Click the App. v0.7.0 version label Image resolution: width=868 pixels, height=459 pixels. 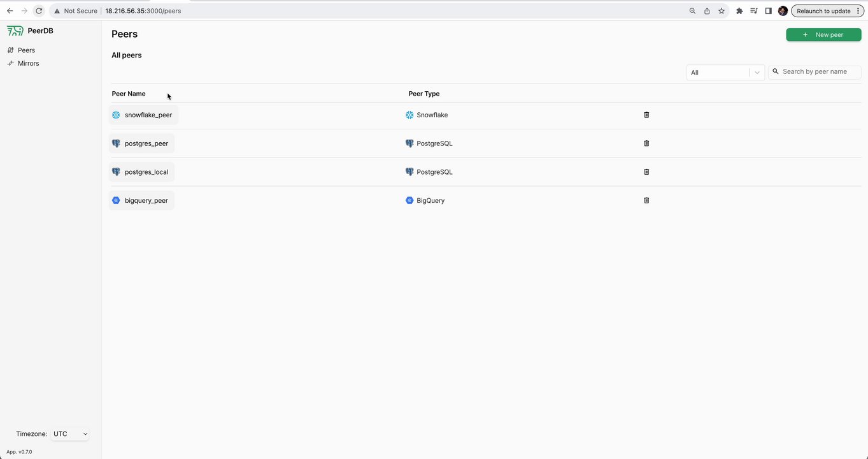tap(19, 452)
